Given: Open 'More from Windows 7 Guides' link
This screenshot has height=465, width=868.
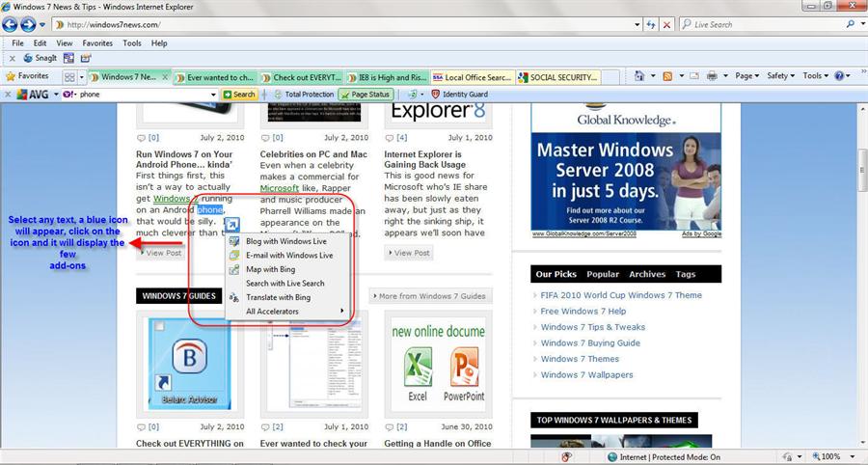Looking at the screenshot, I should [430, 296].
